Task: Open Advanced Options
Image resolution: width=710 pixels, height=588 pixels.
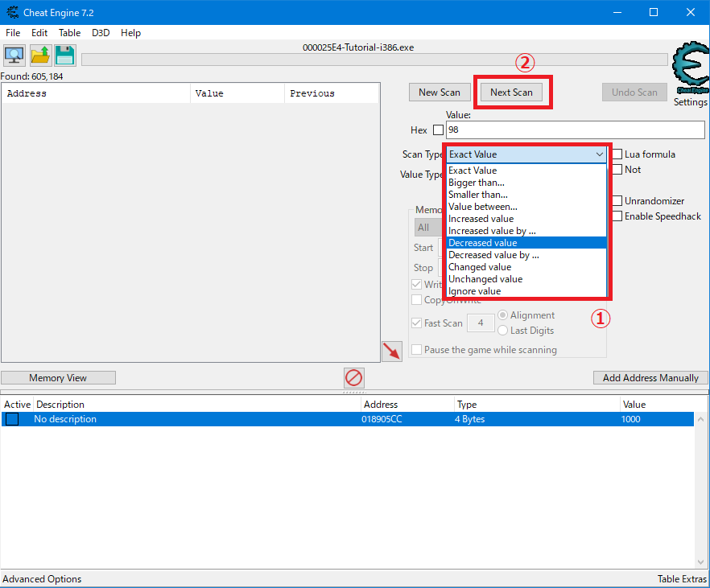Action: pos(42,578)
